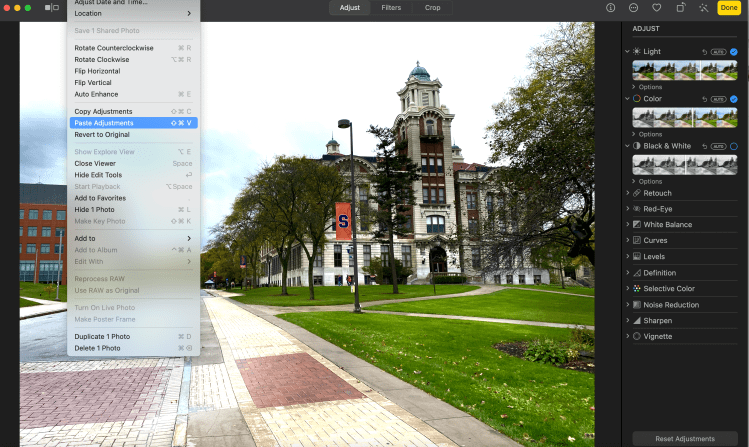
Task: Expand the Noise Reduction section
Action: (x=627, y=305)
